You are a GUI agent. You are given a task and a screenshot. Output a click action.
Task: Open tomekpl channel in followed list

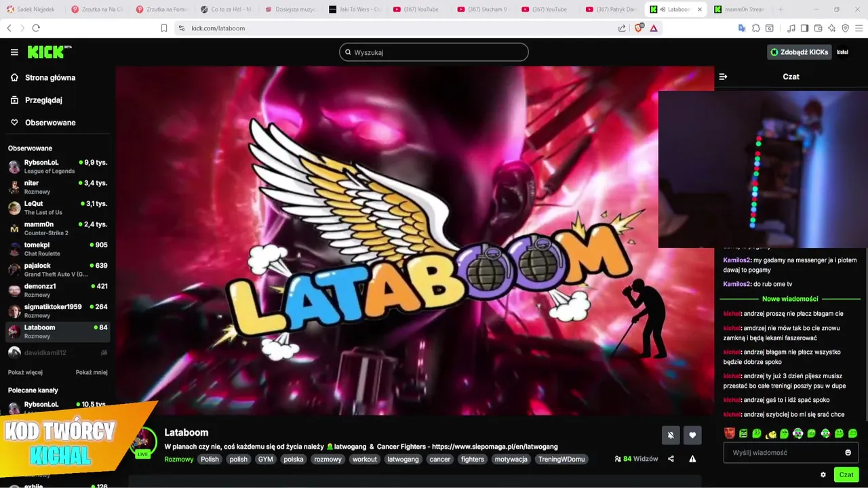point(58,249)
